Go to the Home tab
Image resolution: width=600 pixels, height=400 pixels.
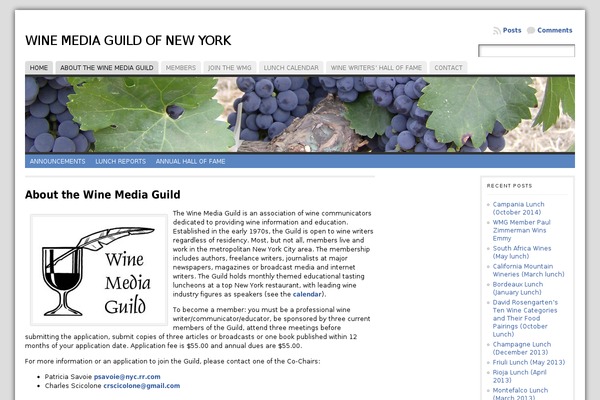(x=39, y=67)
